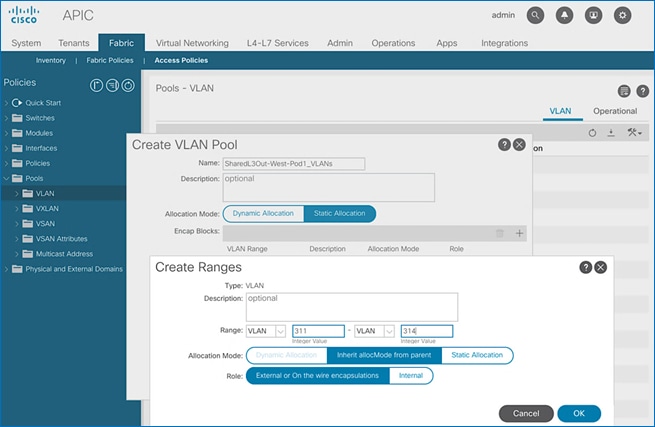
Task: Select Static Allocation in Create VLAN Pool
Action: (340, 214)
